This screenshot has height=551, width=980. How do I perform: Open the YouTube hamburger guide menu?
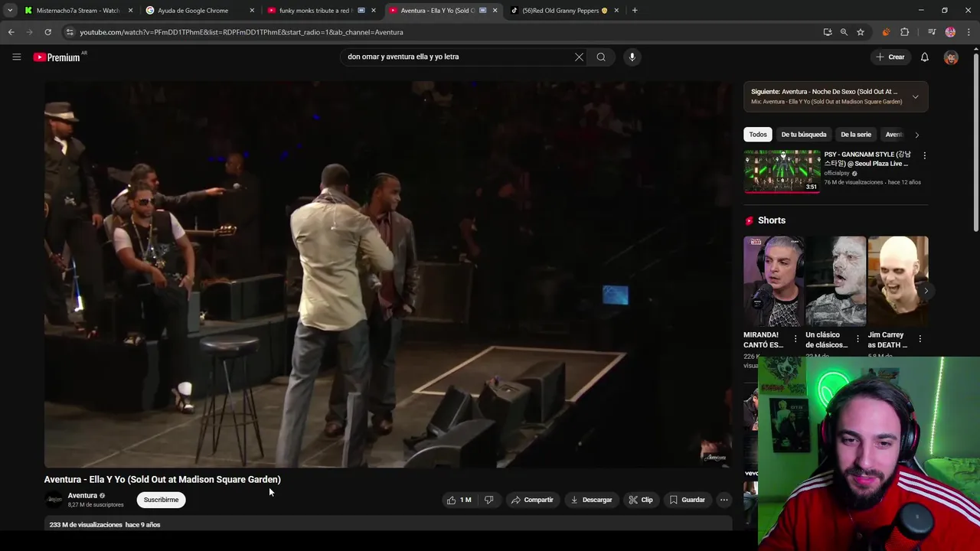16,57
